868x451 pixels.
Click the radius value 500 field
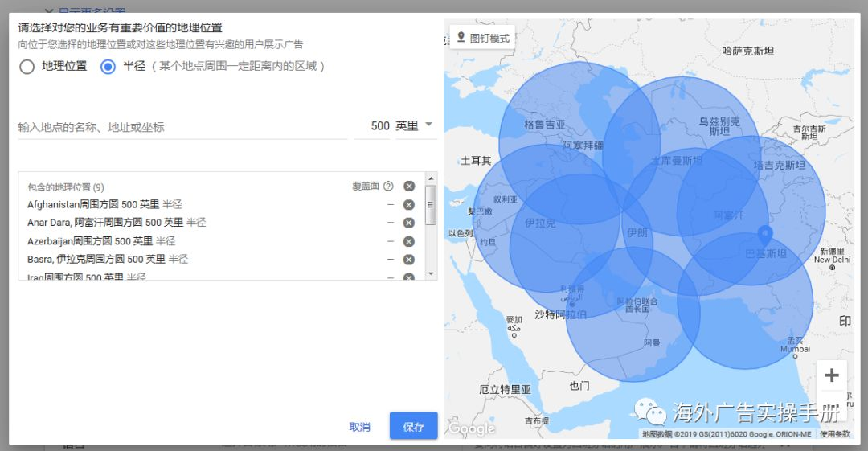(x=379, y=126)
